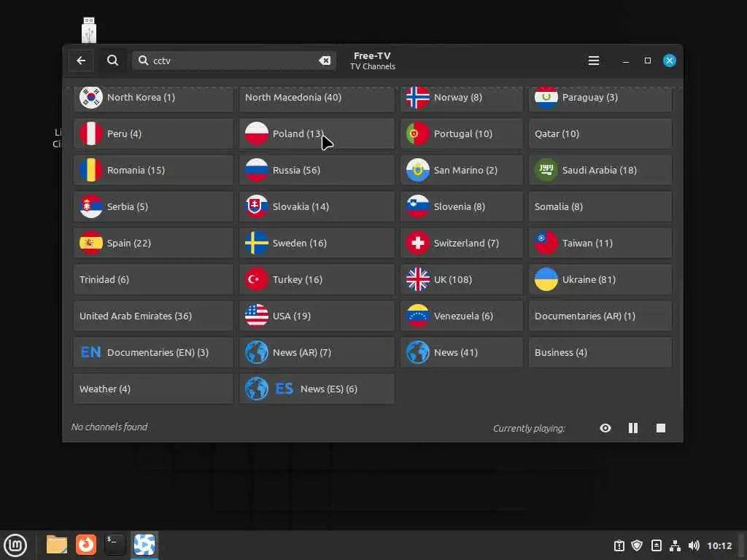Open United Arab Emirates (36) group
Viewport: 747px width, 560px height.
tap(153, 316)
